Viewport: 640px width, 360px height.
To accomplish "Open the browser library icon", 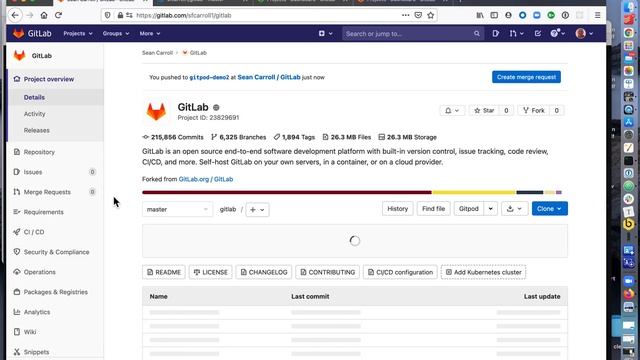I will point(480,15).
